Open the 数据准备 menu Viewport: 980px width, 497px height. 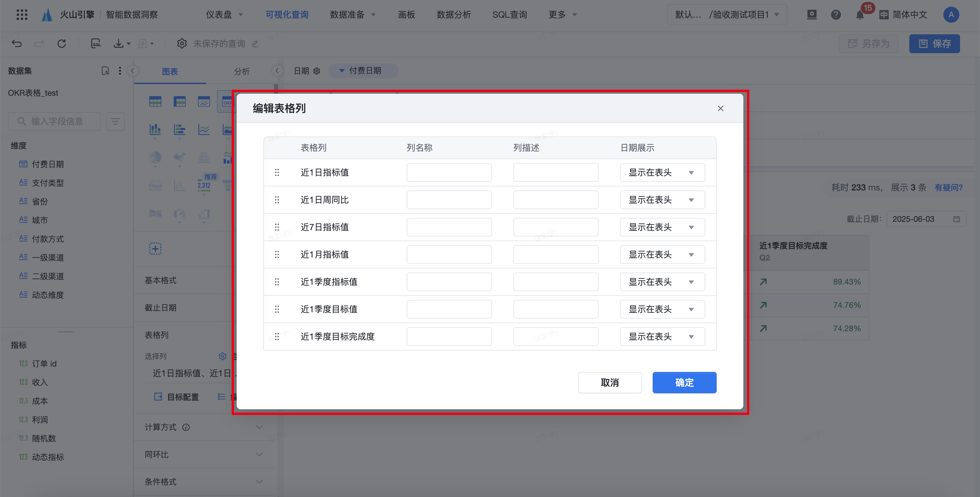[x=352, y=14]
